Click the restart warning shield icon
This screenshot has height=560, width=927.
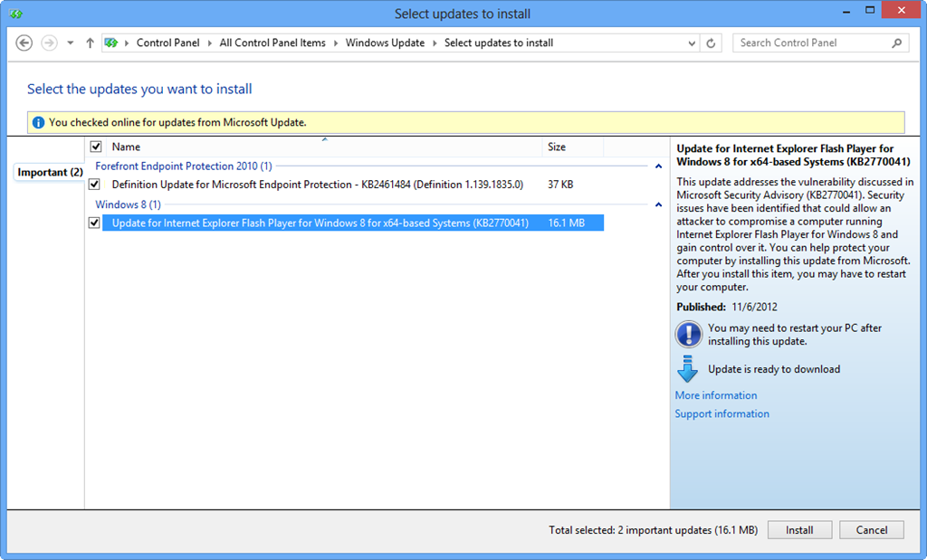[688, 334]
